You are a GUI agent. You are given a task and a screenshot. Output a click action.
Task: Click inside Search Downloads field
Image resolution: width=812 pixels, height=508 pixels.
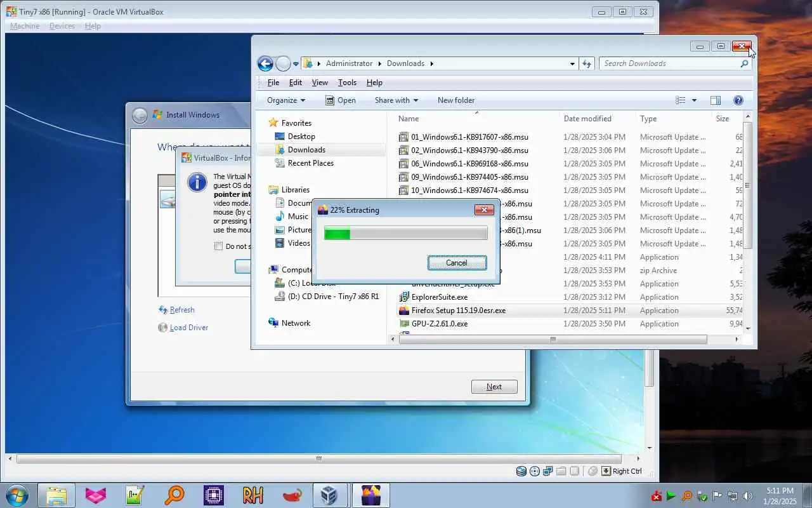(x=669, y=63)
